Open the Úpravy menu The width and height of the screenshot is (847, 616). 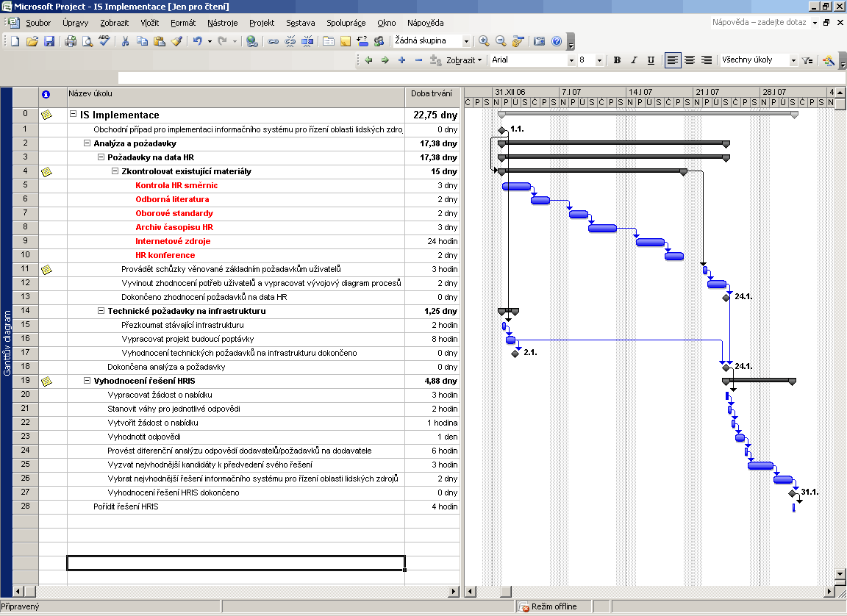coord(76,23)
